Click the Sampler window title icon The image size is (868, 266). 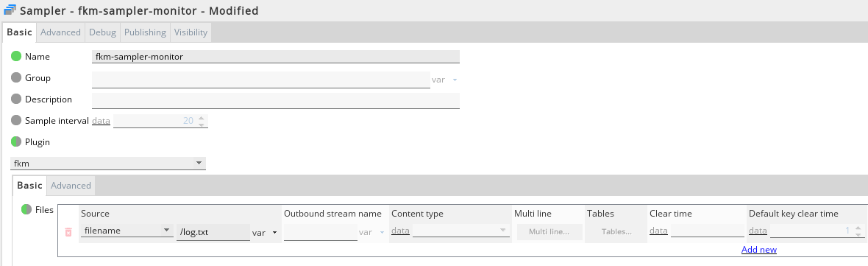10,10
